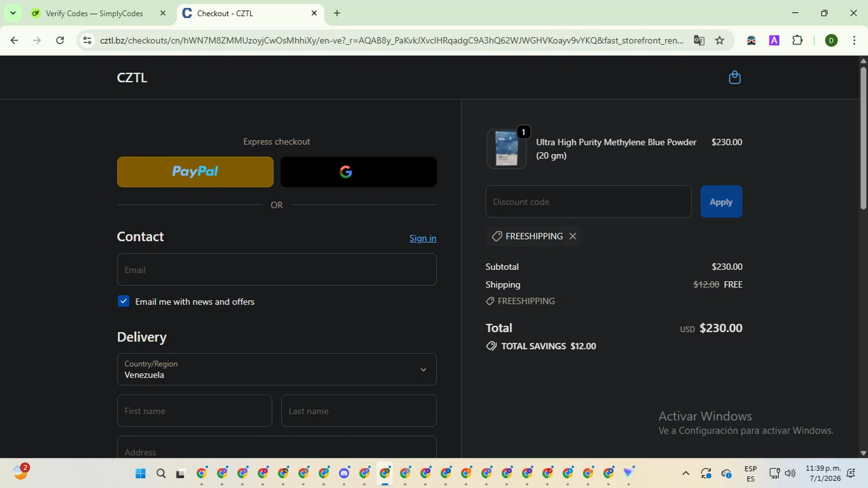Pay with the Google Pay button
The height and width of the screenshot is (488, 868).
[x=358, y=172]
